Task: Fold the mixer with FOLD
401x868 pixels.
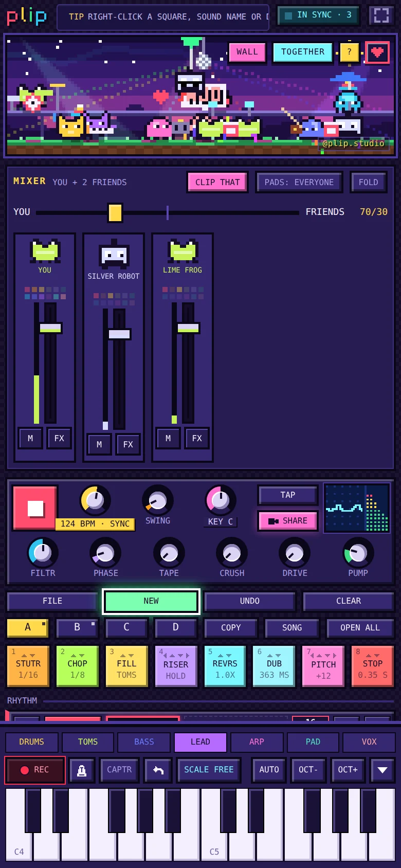Action: click(369, 182)
